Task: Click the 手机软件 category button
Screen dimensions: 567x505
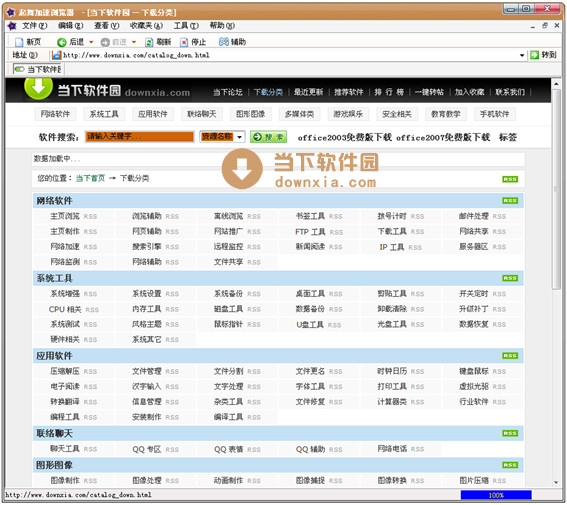Action: point(495,114)
